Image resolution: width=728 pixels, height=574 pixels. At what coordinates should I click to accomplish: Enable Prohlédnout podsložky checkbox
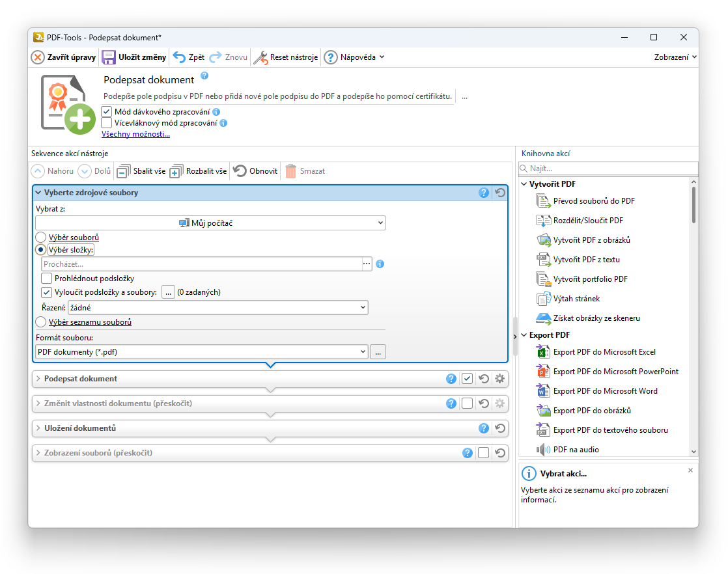pos(46,279)
